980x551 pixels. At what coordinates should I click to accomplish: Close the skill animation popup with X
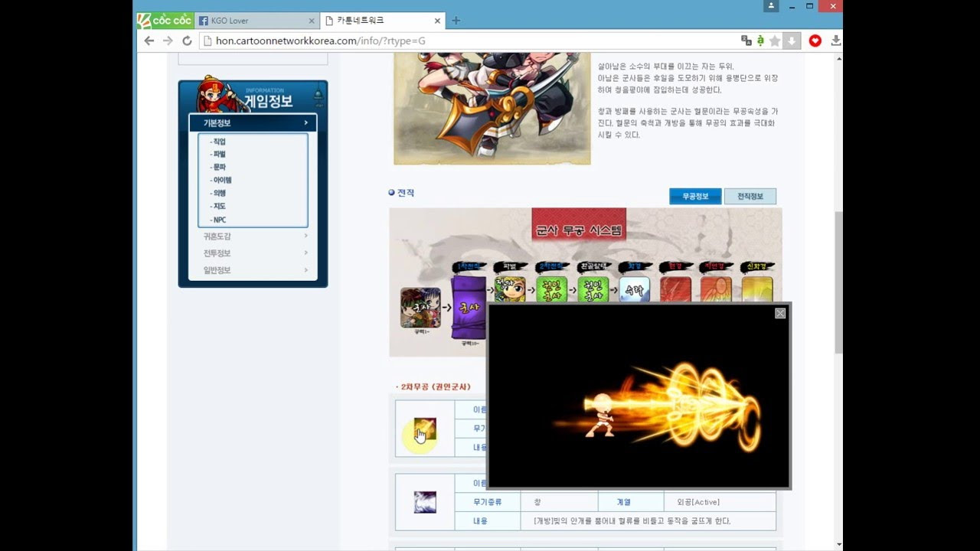tap(780, 313)
